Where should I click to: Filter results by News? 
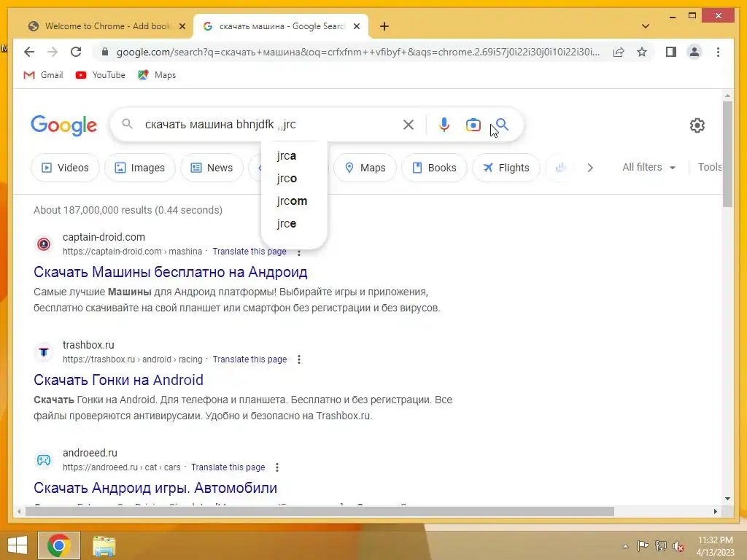[212, 168]
